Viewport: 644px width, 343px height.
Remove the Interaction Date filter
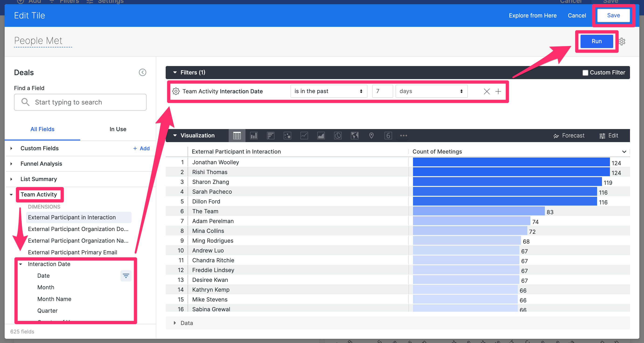coord(486,91)
